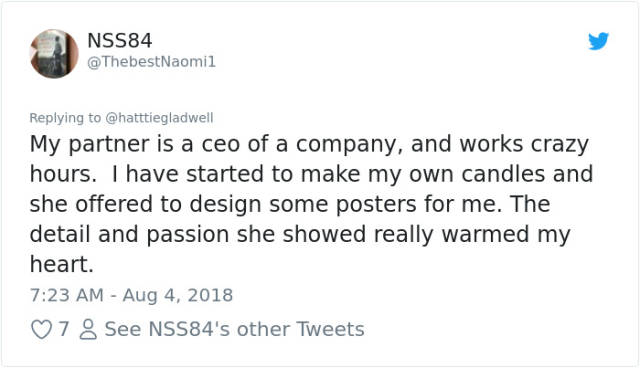This screenshot has height=368, width=640.
Task: Click the person icon beside other Tweets link
Action: tap(88, 329)
